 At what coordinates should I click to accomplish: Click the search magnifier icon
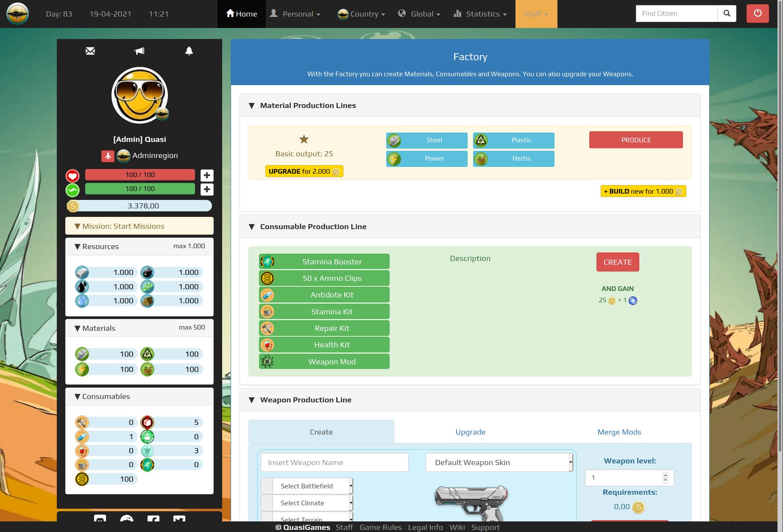pos(727,14)
